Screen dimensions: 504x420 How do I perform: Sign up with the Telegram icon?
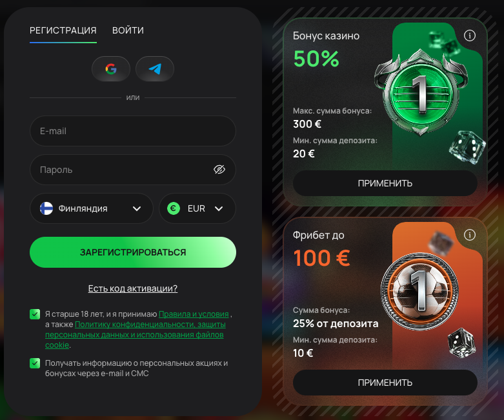[155, 69]
